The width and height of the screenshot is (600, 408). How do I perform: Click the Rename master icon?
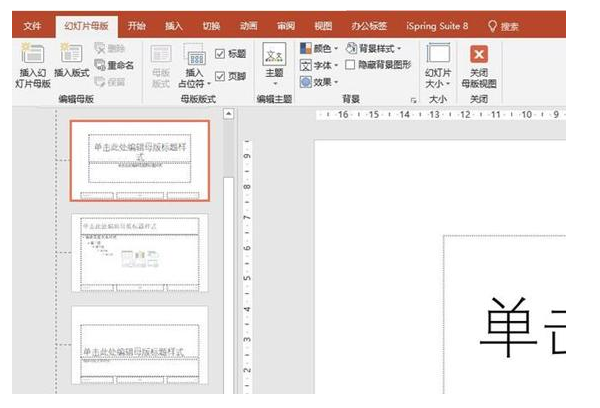coord(110,64)
